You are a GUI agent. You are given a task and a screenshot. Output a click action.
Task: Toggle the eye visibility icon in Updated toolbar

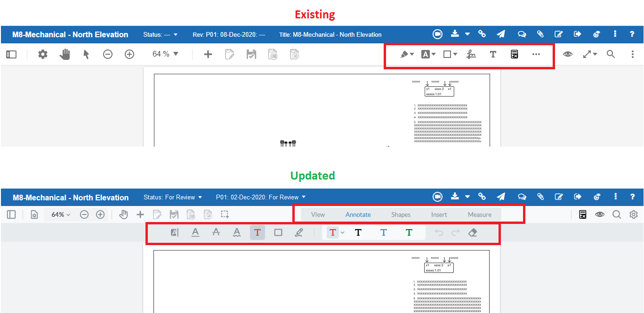pos(600,214)
